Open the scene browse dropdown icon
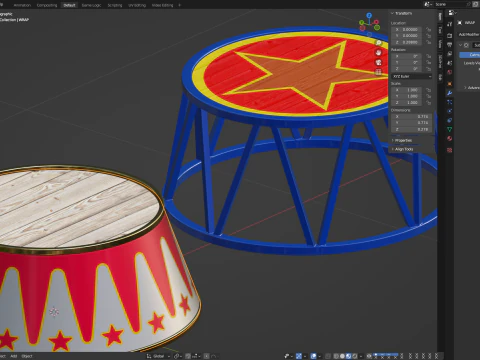 point(428,4)
